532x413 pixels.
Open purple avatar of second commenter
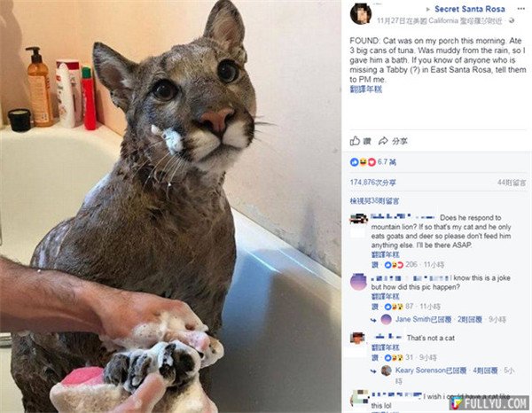(358, 282)
